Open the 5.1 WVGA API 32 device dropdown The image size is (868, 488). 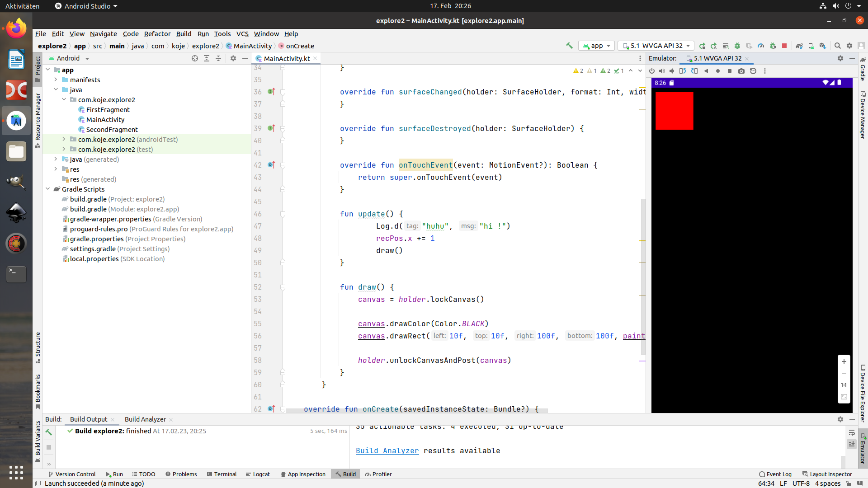(657, 46)
